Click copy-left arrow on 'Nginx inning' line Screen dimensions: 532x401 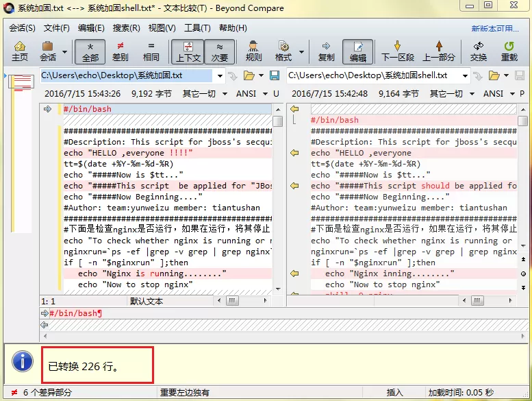pyautogui.click(x=294, y=274)
